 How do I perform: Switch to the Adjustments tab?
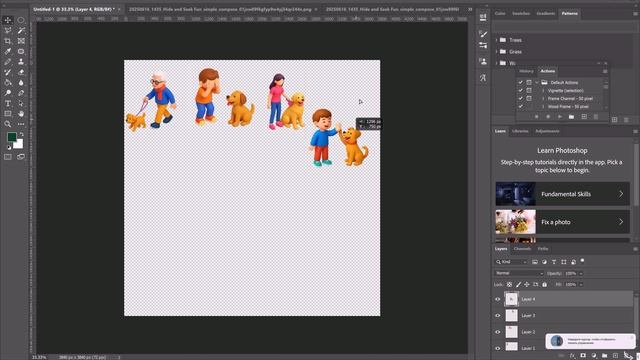click(547, 131)
